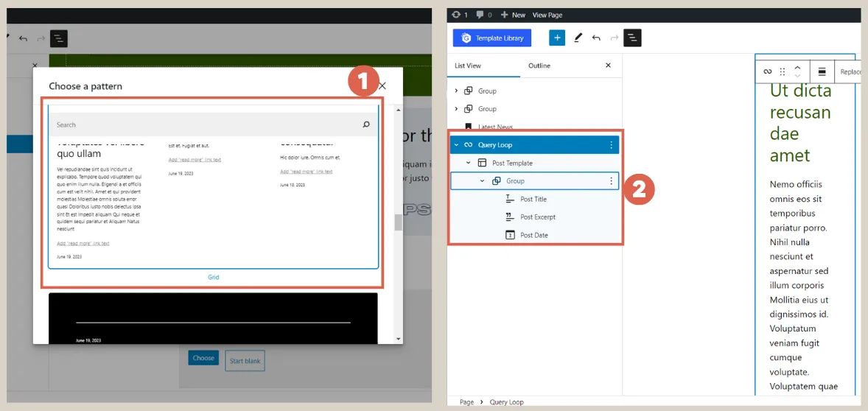
Task: Open options menu for nested Group
Action: [611, 181]
